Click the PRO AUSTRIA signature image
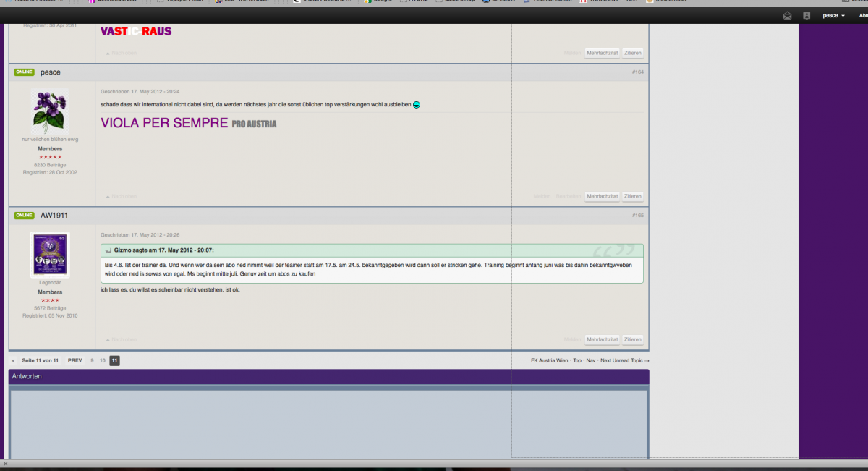This screenshot has width=868, height=471. pos(254,124)
